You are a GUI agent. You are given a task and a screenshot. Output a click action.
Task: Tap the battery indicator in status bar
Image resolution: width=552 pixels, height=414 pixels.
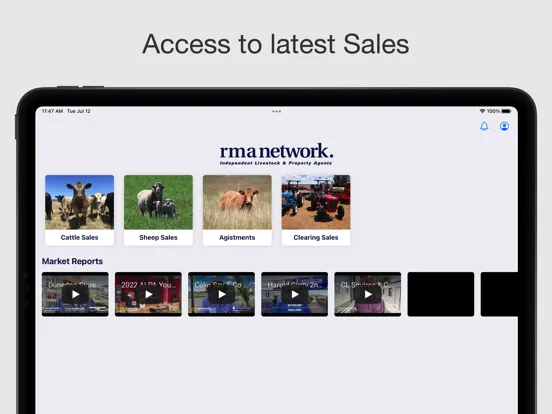pyautogui.click(x=506, y=111)
